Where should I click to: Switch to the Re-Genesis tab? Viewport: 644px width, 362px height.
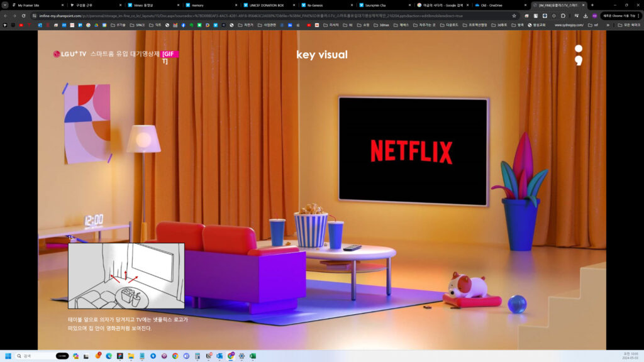click(327, 5)
